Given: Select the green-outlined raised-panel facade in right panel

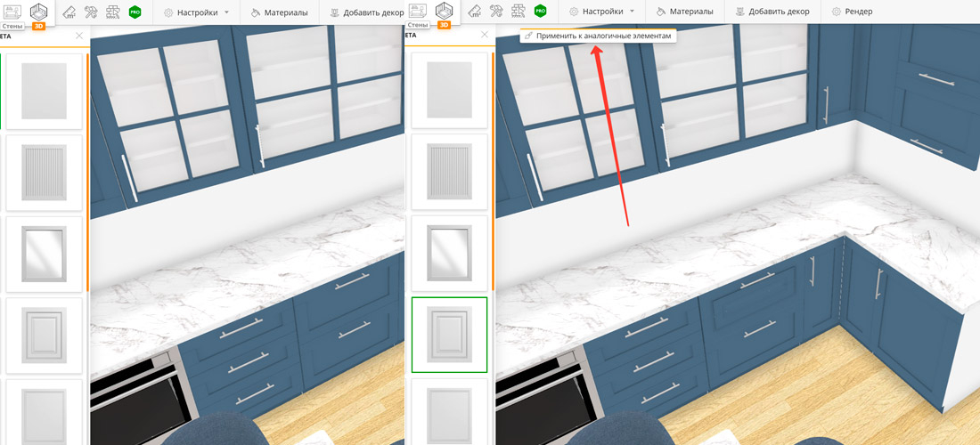Looking at the screenshot, I should click(x=449, y=335).
